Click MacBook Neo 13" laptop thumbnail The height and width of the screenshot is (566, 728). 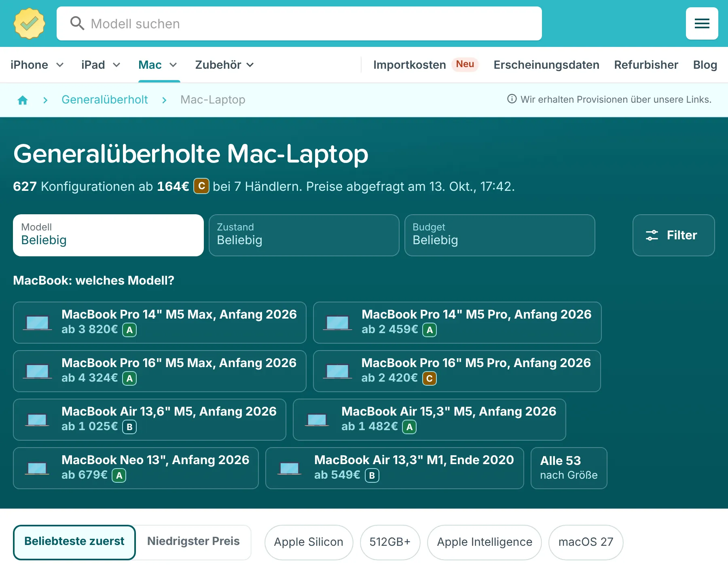(x=37, y=469)
